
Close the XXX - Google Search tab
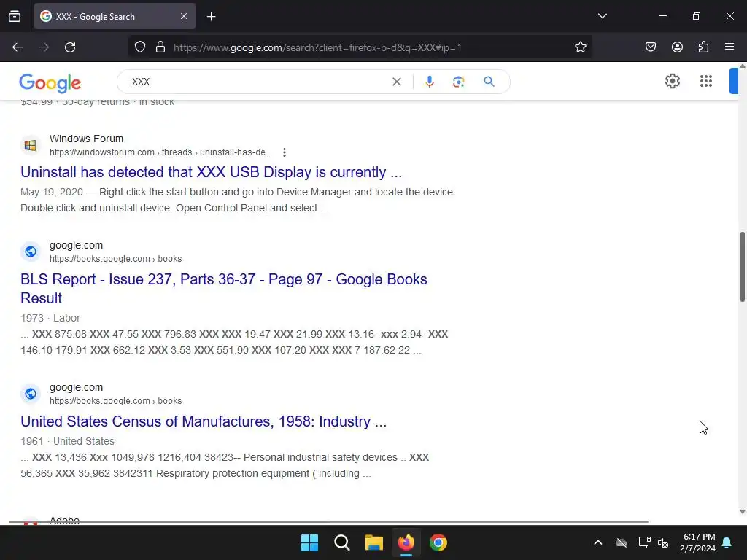(x=184, y=16)
